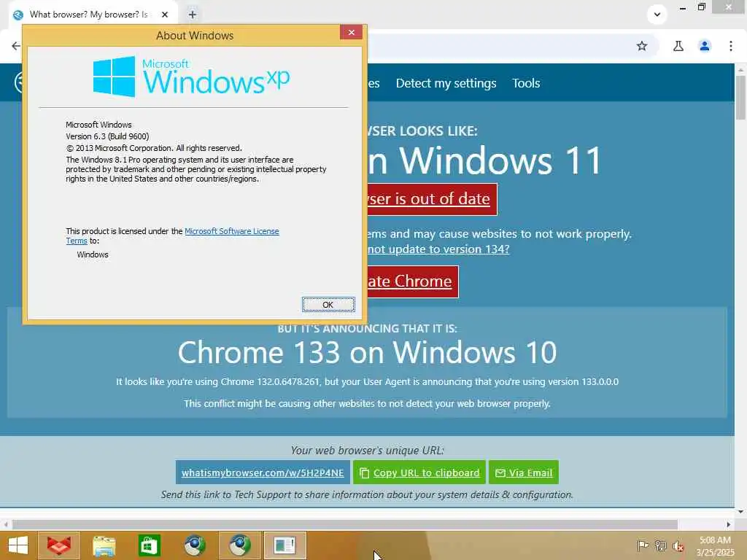Open File Explorer from the taskbar

(104, 545)
